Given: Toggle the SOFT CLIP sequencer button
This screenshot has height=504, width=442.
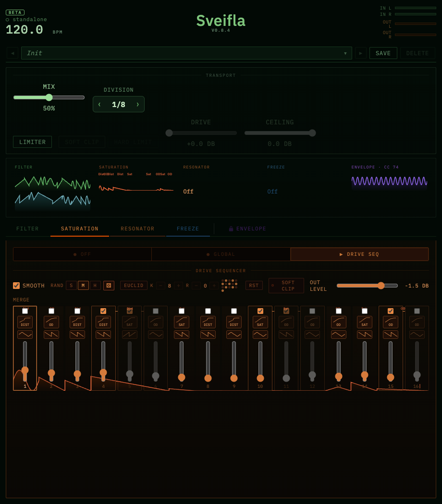Looking at the screenshot, I should click(286, 286).
